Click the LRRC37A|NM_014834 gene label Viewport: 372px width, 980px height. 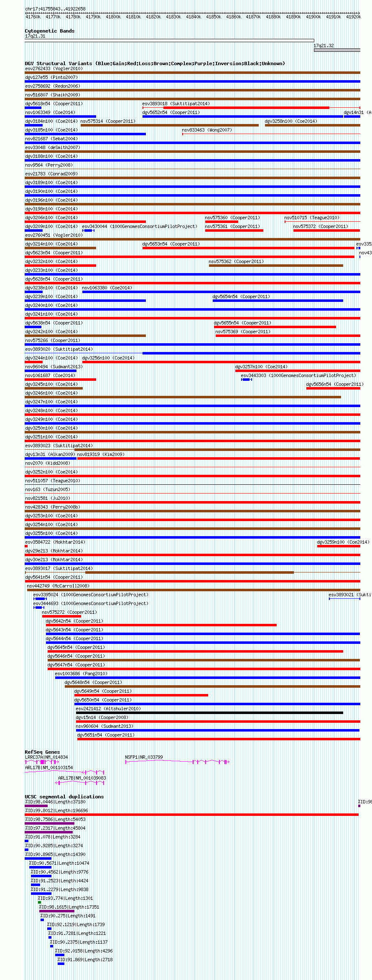[x=46, y=757]
